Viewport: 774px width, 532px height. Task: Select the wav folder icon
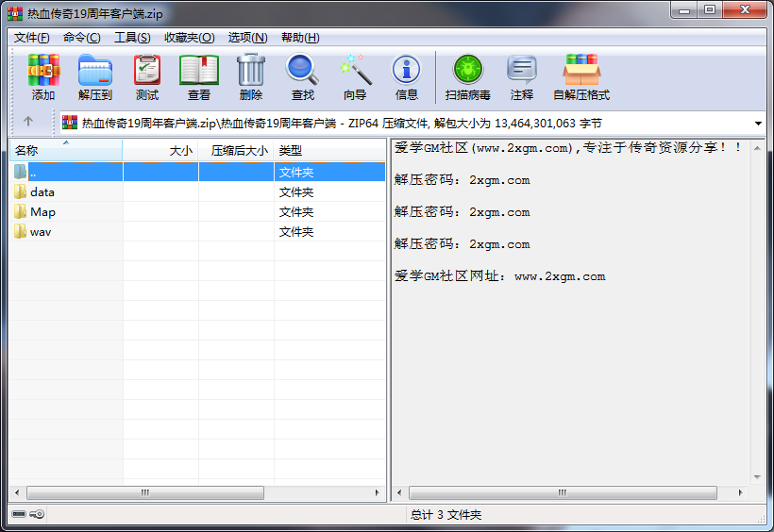point(20,231)
